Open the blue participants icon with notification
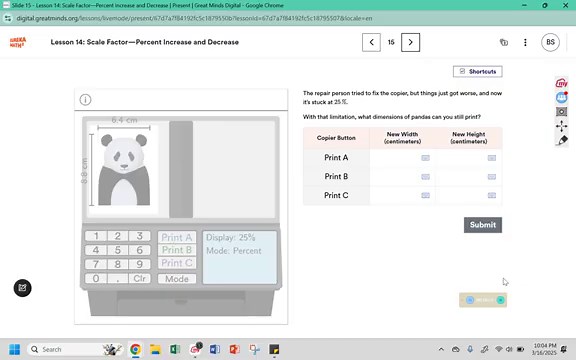Viewport: 576px width, 360px height. [x=561, y=97]
